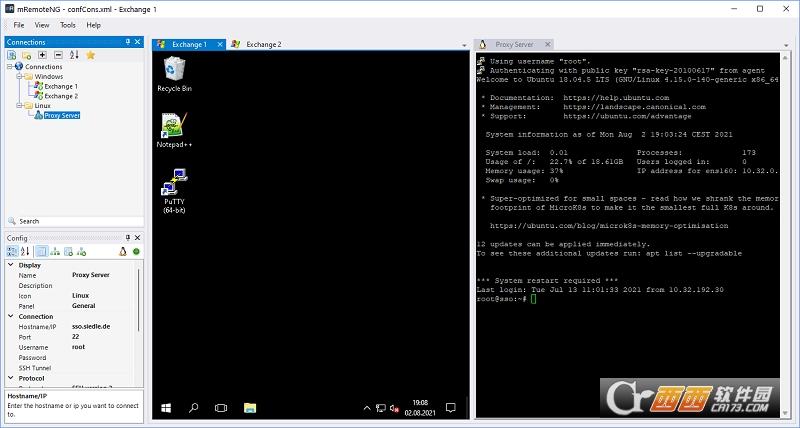Click the yellow star favorites icon
Viewport: 800px width, 428px height.
pos(90,55)
